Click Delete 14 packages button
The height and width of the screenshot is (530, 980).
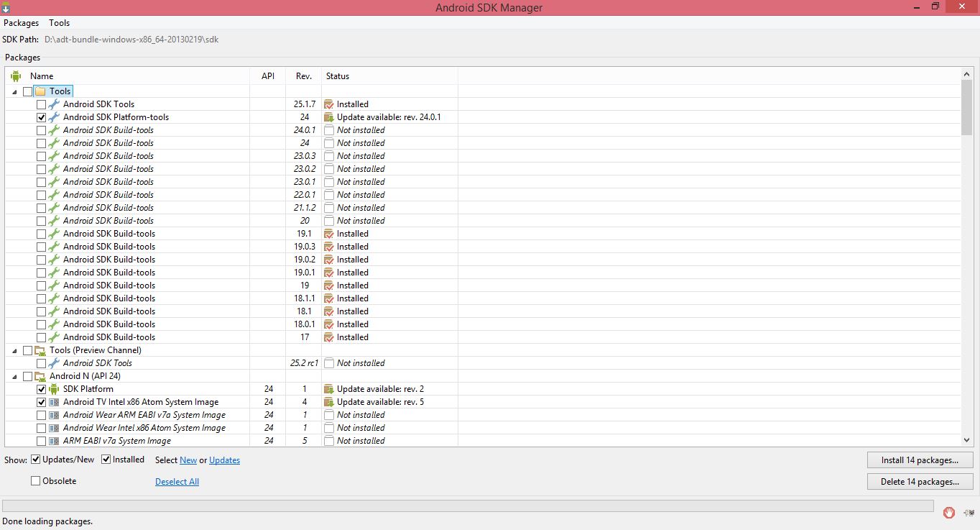[x=920, y=482]
